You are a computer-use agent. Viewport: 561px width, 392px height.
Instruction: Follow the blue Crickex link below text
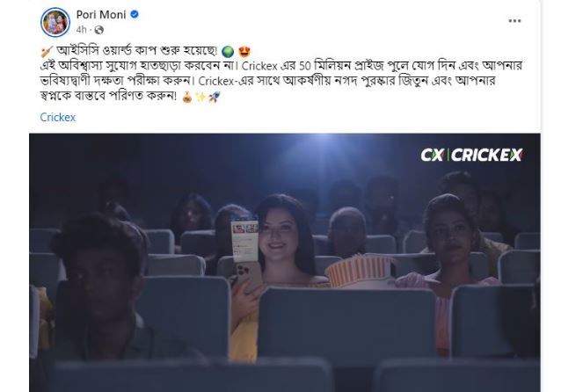point(58,117)
